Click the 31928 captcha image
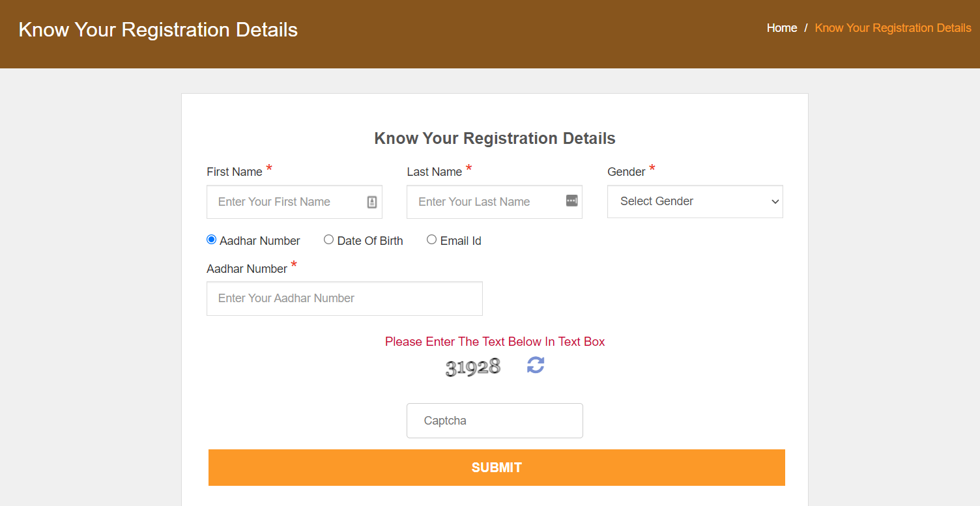This screenshot has width=980, height=506. [473, 367]
